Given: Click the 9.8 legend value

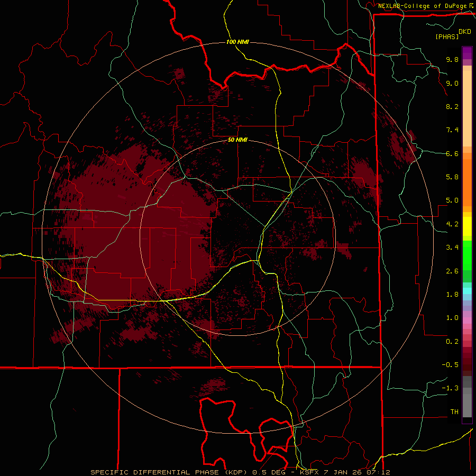Looking at the screenshot, I should pos(452,59).
